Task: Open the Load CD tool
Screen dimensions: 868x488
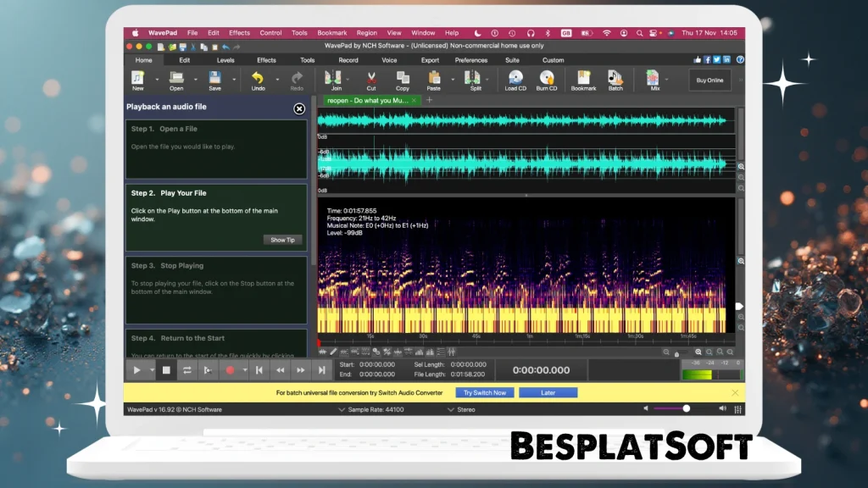Action: pyautogui.click(x=515, y=79)
